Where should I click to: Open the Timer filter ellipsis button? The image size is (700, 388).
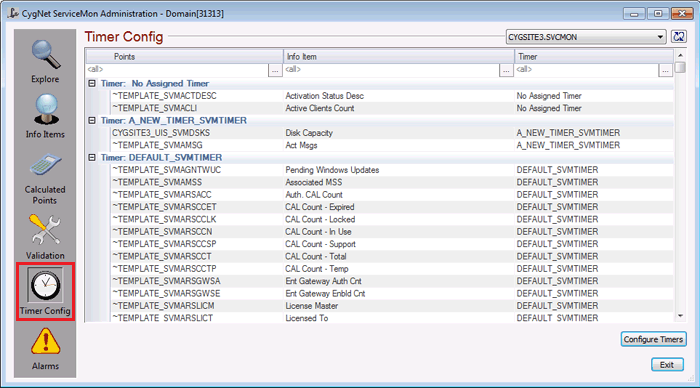pyautogui.click(x=665, y=70)
